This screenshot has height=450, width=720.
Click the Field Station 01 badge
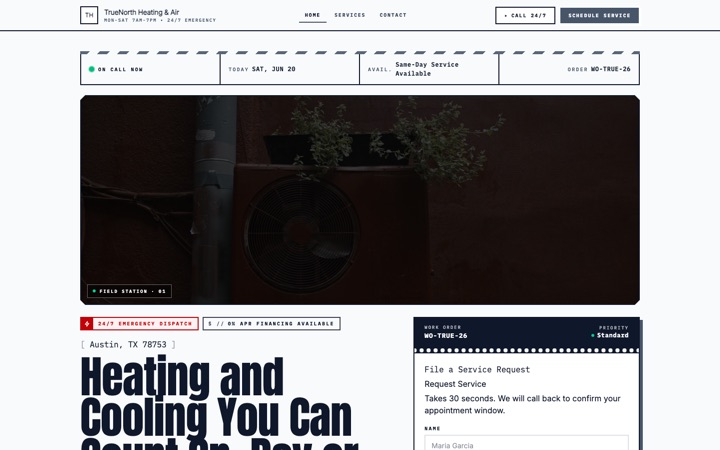click(x=129, y=291)
